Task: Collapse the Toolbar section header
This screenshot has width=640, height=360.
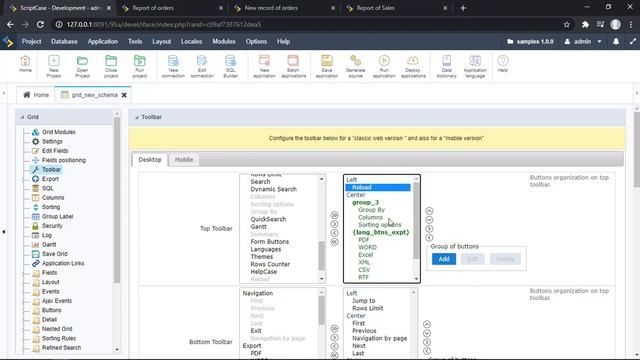Action: pos(137,117)
